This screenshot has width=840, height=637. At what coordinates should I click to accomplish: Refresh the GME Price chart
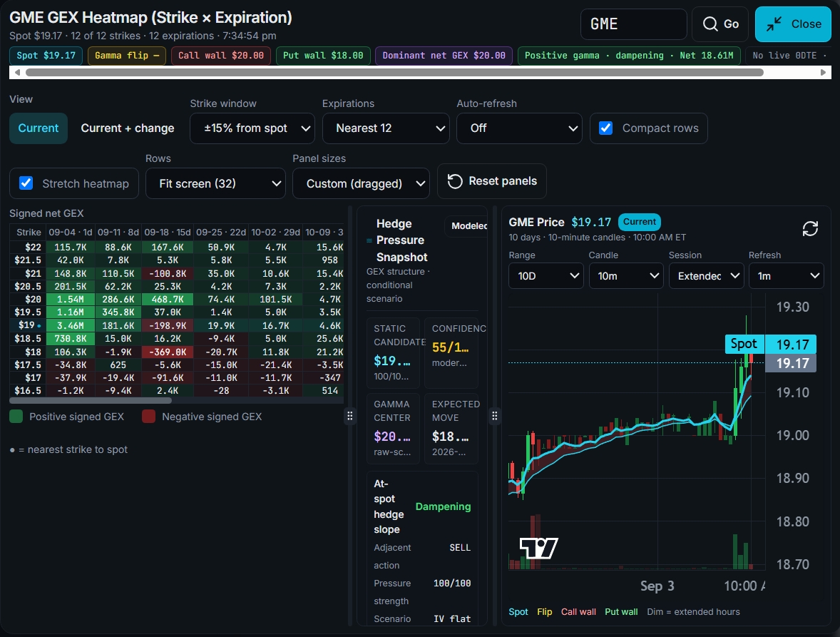pyautogui.click(x=810, y=229)
